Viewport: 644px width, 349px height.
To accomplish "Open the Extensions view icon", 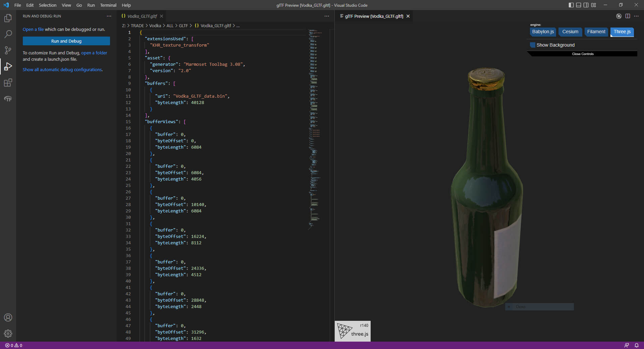I will pyautogui.click(x=8, y=83).
